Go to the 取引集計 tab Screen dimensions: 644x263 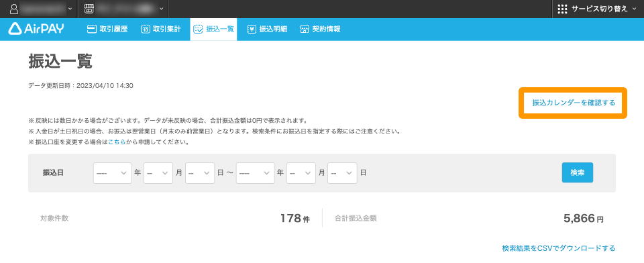pyautogui.click(x=161, y=29)
